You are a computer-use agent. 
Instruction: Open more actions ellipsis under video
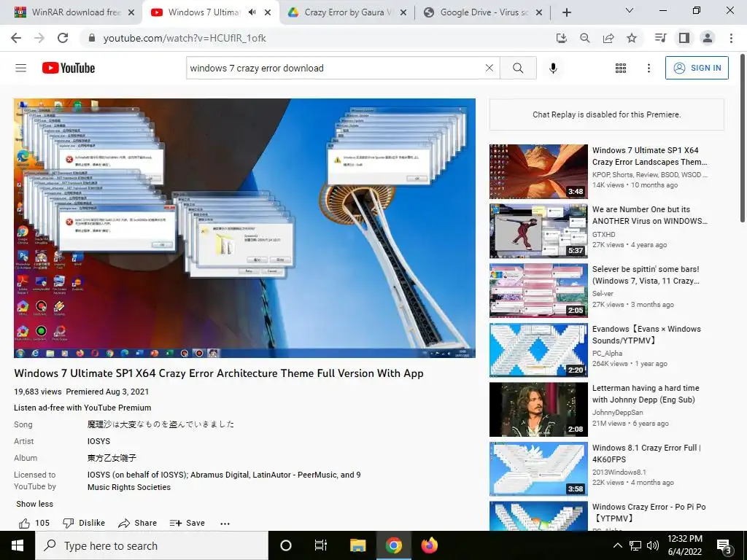[225, 524]
